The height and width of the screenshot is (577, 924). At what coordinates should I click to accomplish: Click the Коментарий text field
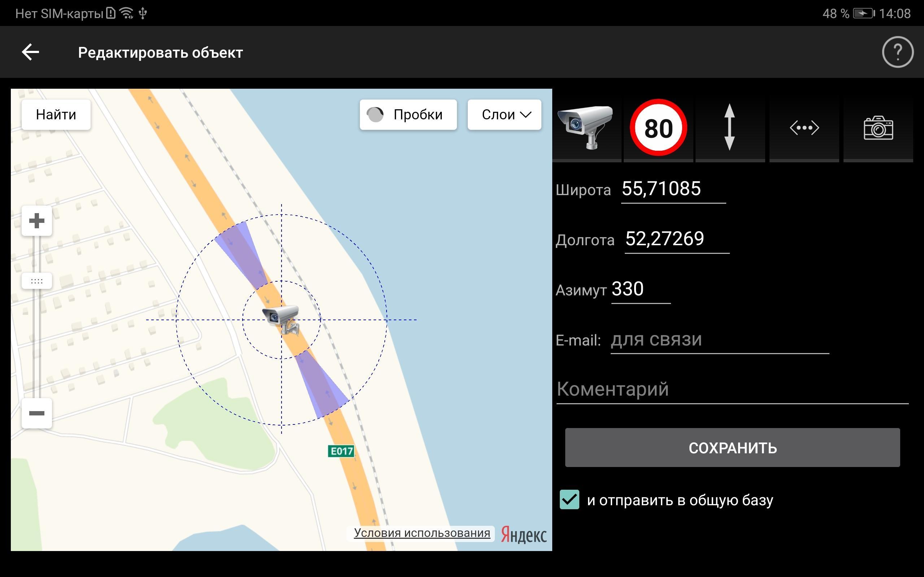coord(732,389)
